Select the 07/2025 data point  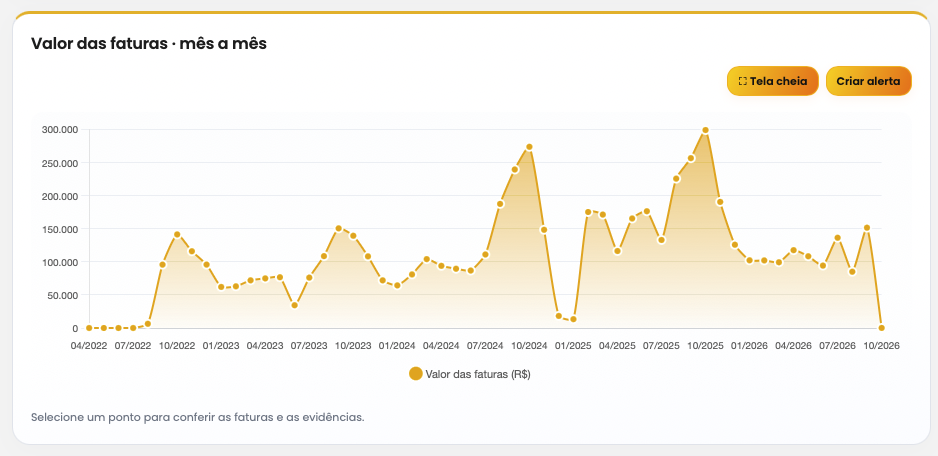[x=661, y=240]
